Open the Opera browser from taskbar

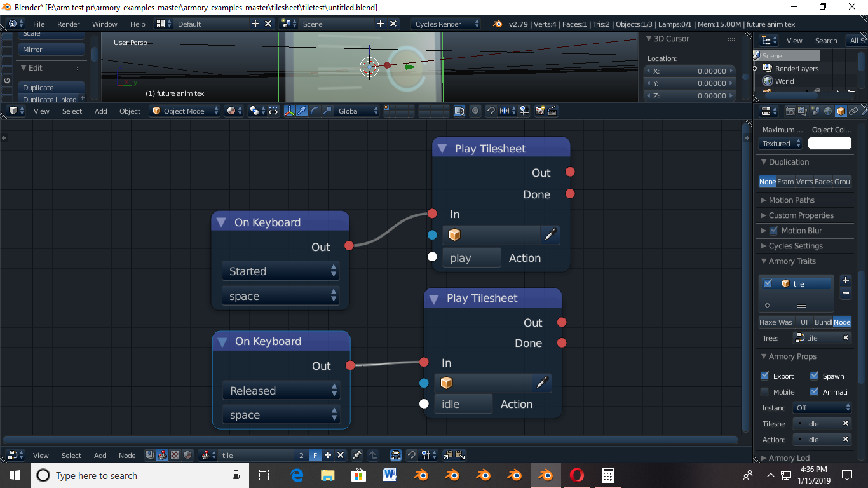click(x=577, y=475)
